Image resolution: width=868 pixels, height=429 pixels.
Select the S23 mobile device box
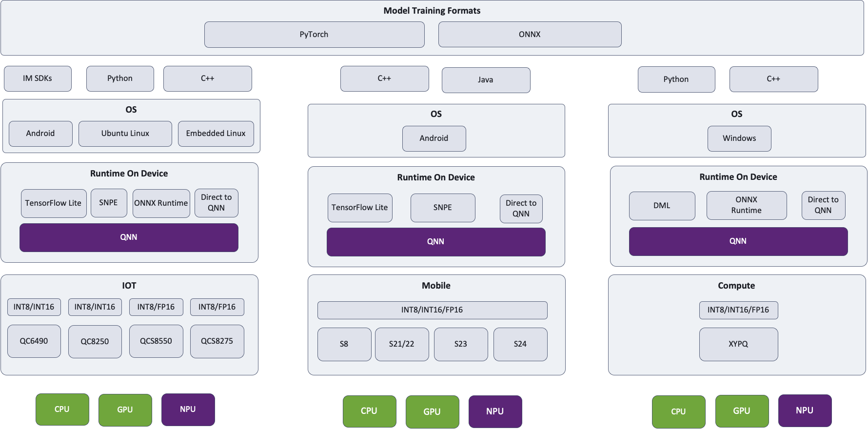pos(460,344)
